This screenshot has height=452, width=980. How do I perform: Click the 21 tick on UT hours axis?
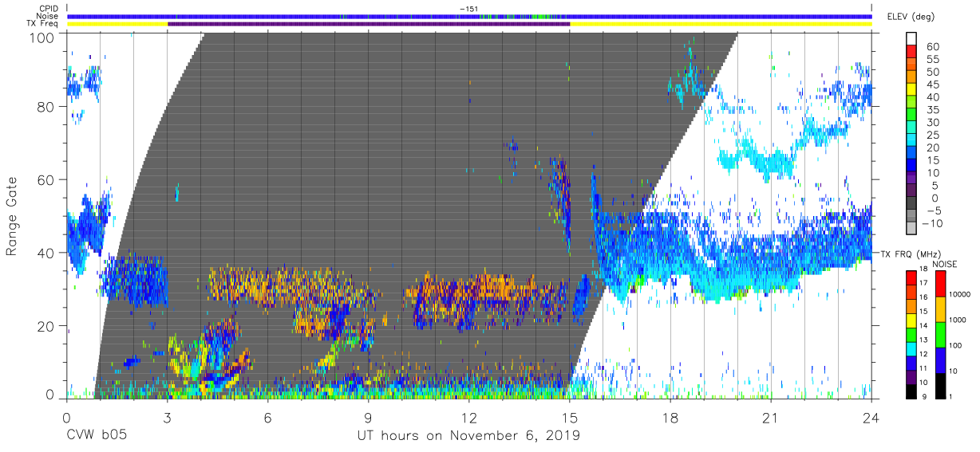pos(771,418)
